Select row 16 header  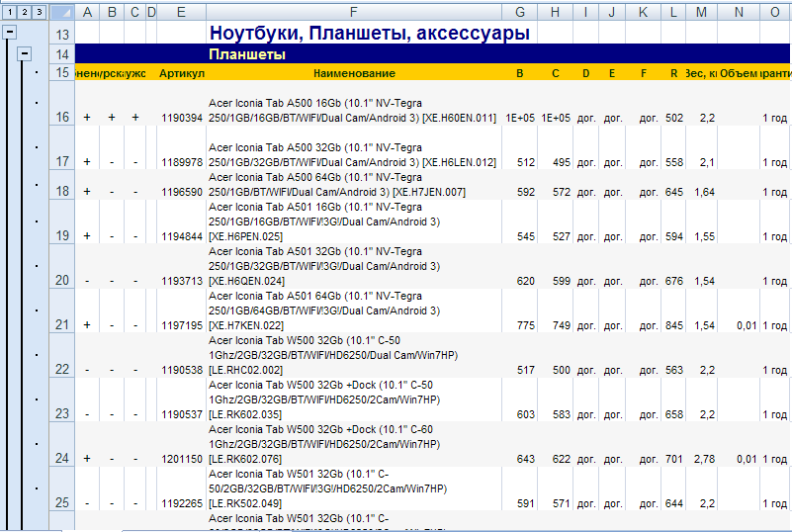click(x=61, y=104)
